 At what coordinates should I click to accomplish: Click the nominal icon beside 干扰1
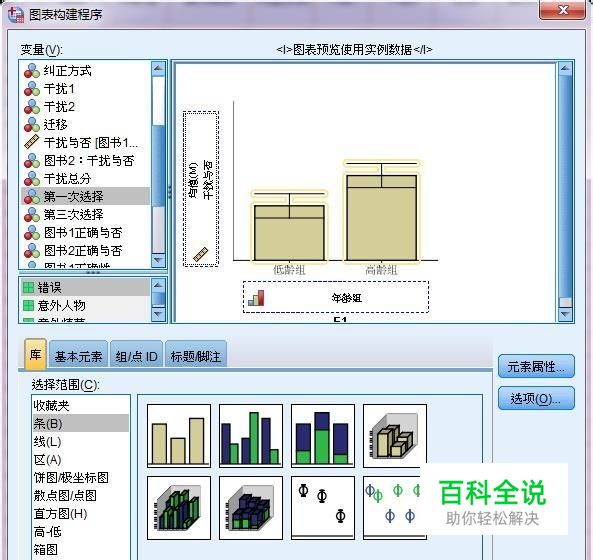tap(32, 89)
